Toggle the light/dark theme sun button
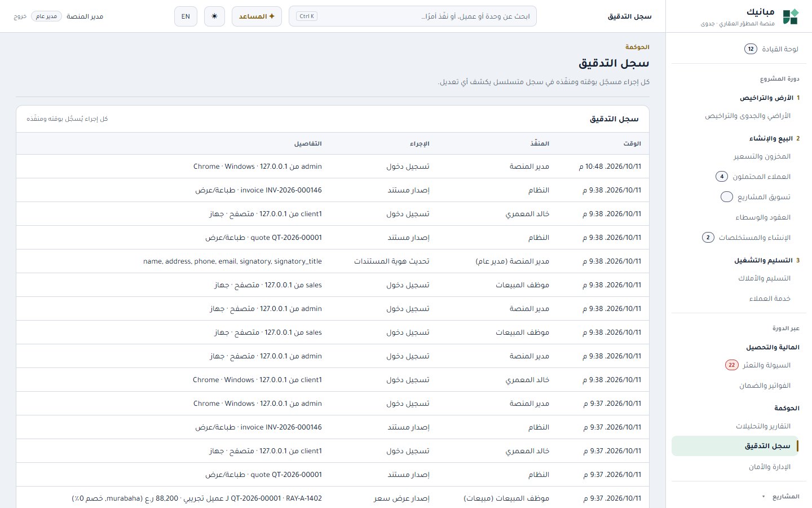812x508 pixels. coord(214,16)
